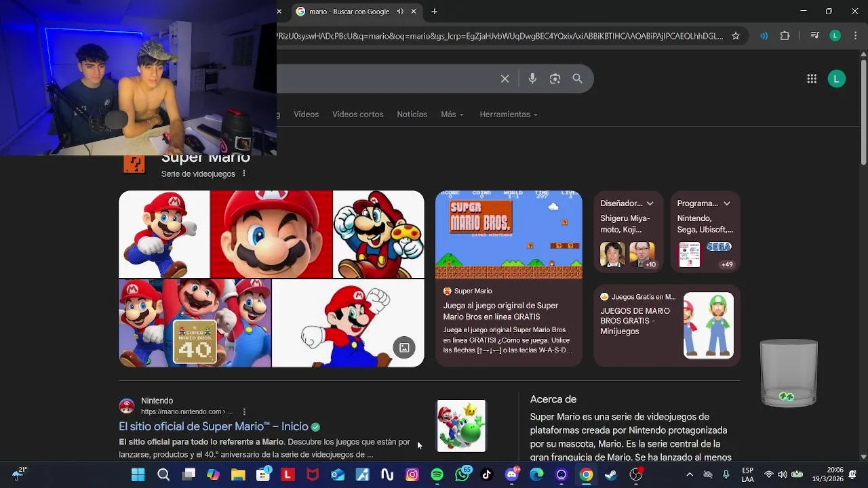868x488 pixels.
Task: Open Spotify from the taskbar
Action: [x=437, y=474]
